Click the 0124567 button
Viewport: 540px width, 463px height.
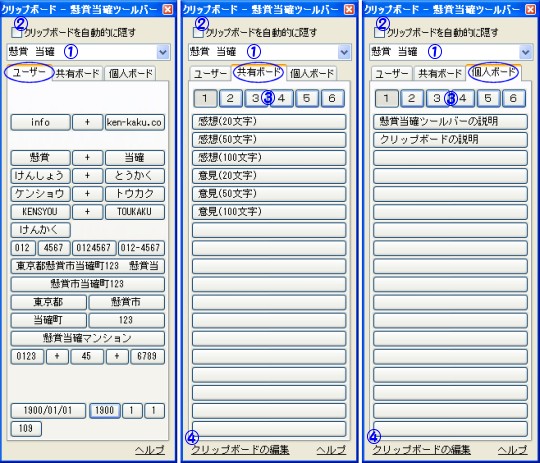click(x=94, y=248)
